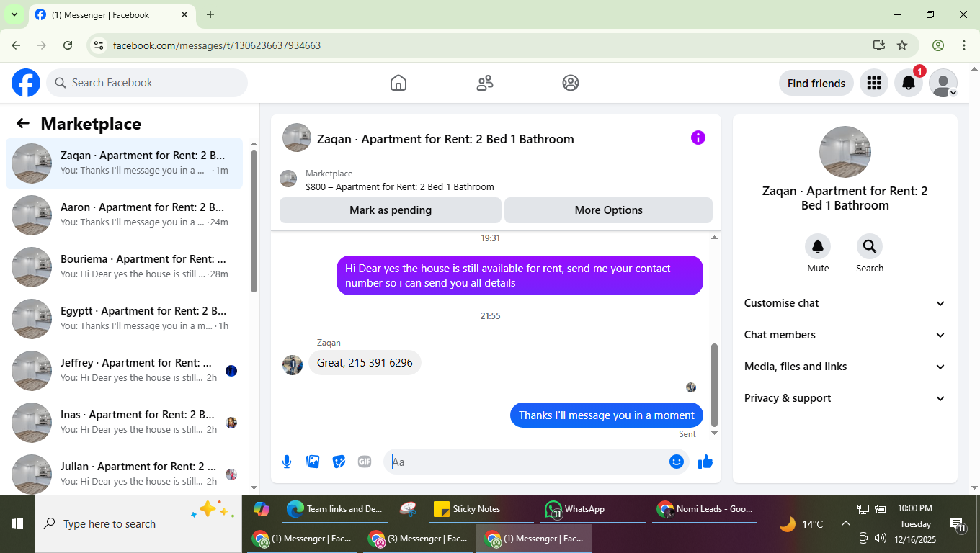
Task: Mute this chat with bell icon
Action: pyautogui.click(x=818, y=247)
